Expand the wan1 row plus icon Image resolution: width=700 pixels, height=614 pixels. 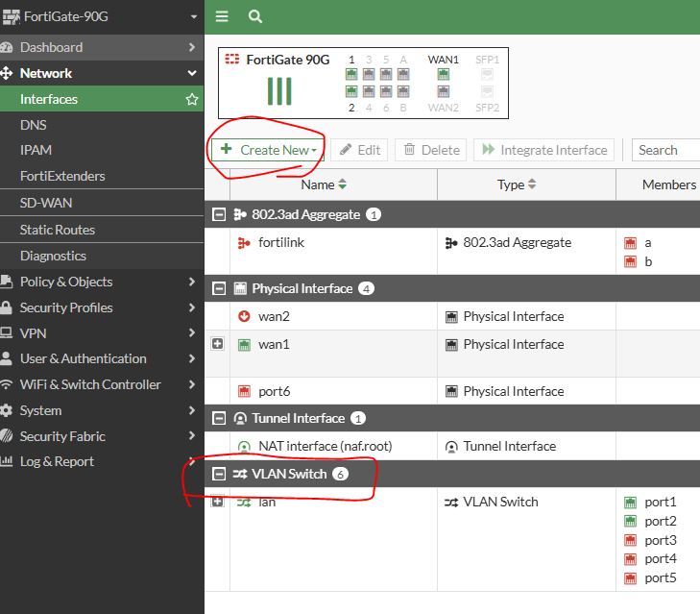[217, 344]
